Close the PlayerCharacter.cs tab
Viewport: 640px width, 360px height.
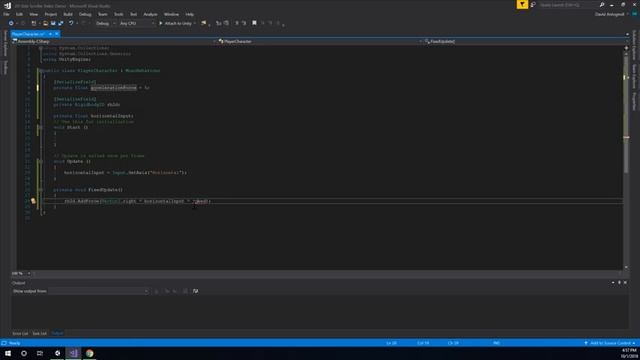(x=57, y=34)
